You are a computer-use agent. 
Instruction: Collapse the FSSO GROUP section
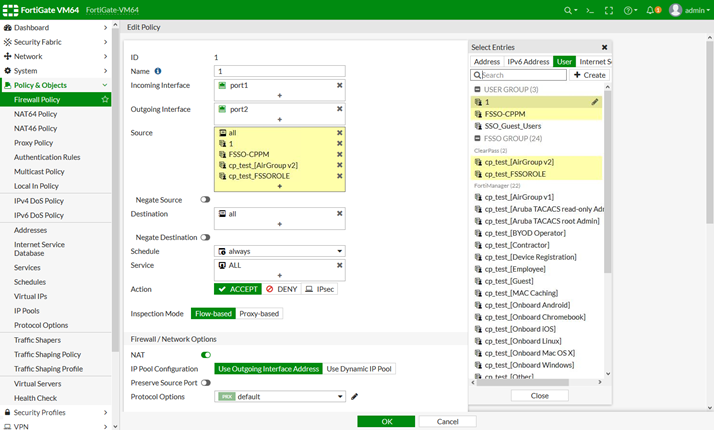click(477, 138)
